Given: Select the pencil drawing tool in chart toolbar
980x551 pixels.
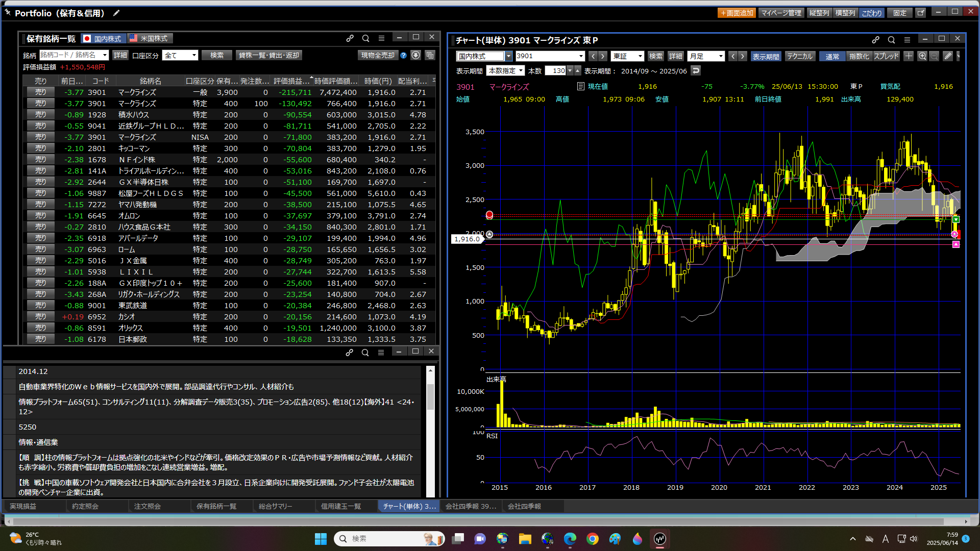Looking at the screenshot, I should click(948, 56).
